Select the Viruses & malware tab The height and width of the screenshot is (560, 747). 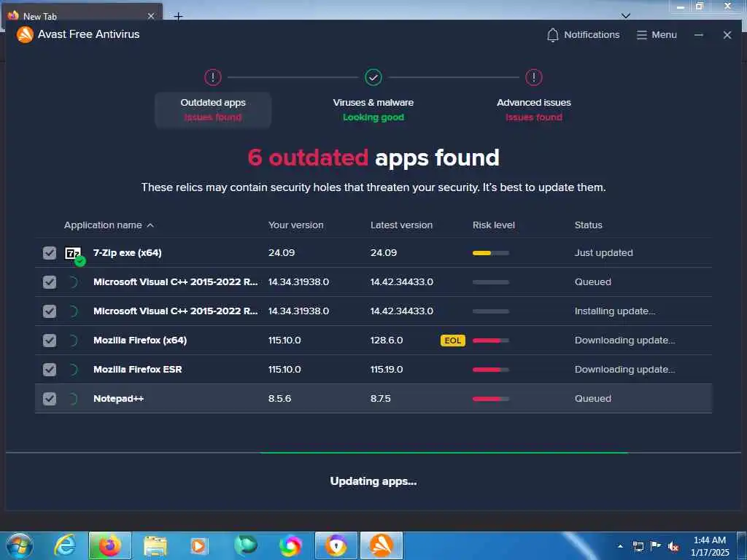coord(373,110)
